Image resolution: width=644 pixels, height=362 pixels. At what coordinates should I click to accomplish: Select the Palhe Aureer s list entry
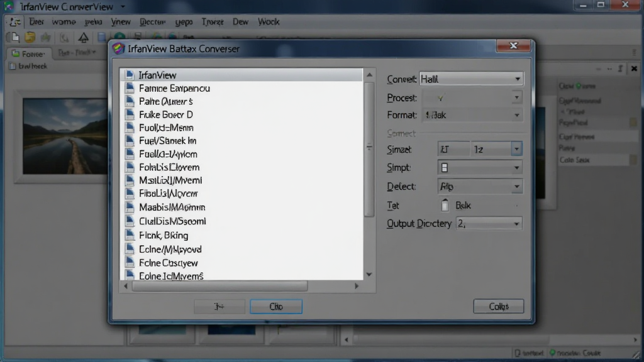(x=165, y=101)
